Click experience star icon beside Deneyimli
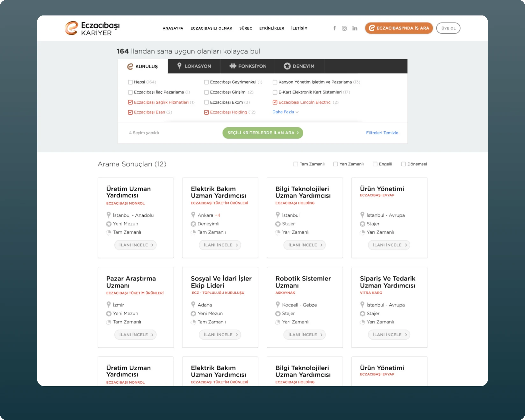The width and height of the screenshot is (525, 420). coord(193,224)
